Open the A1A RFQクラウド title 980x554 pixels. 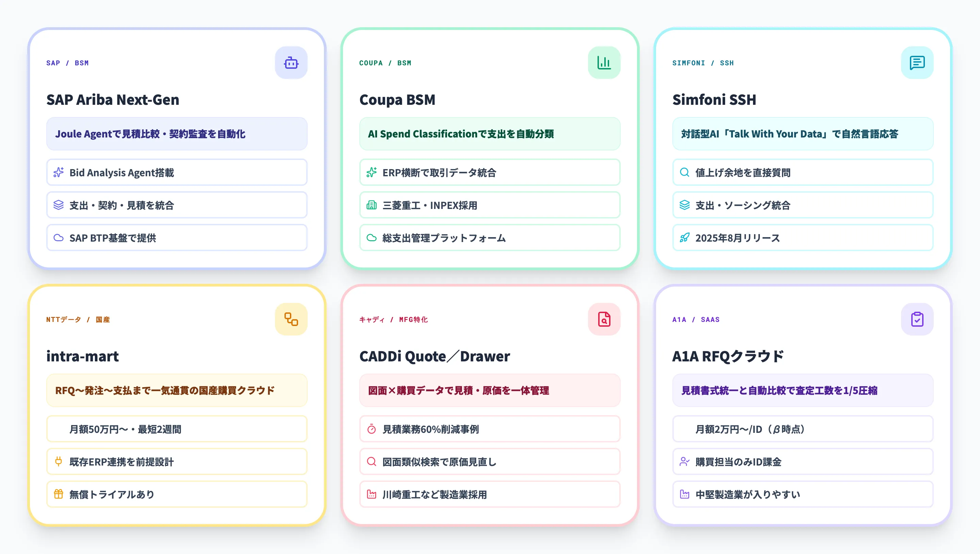point(728,356)
